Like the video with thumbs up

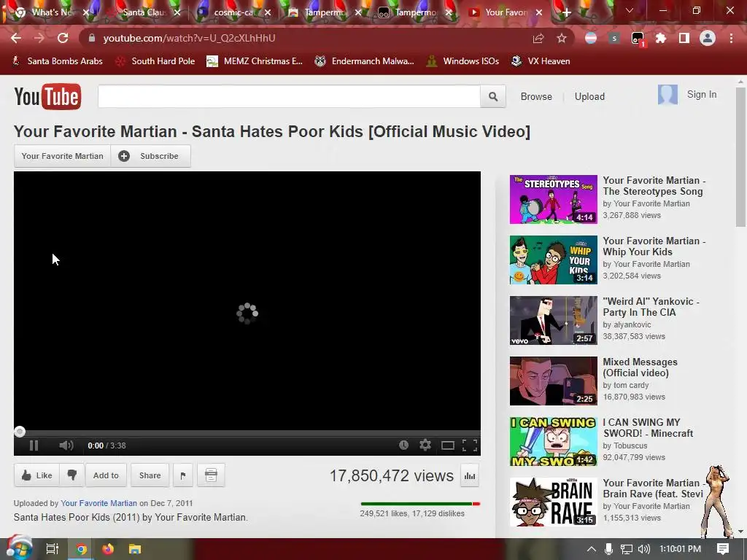(x=36, y=475)
